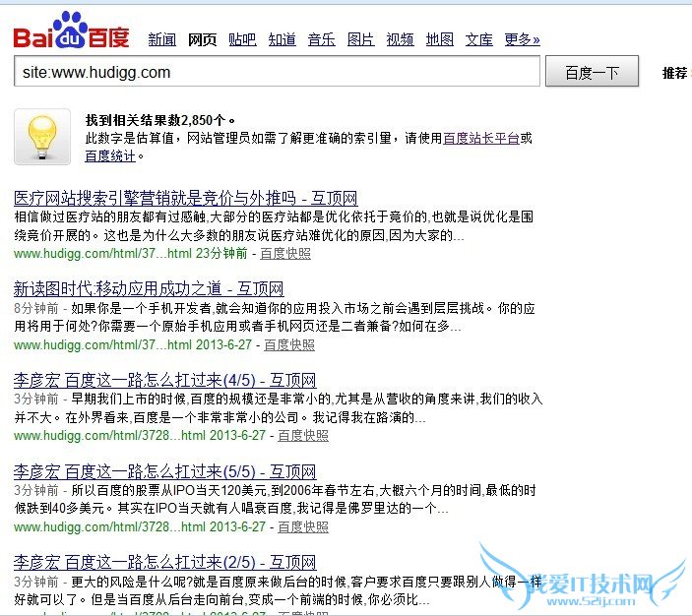Open 百度快照 for the (5/5) result
This screenshot has width=692, height=616.
coord(303,526)
